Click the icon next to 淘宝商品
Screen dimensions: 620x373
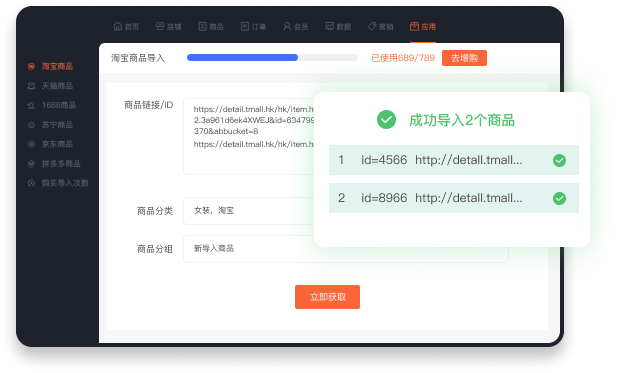point(31,66)
